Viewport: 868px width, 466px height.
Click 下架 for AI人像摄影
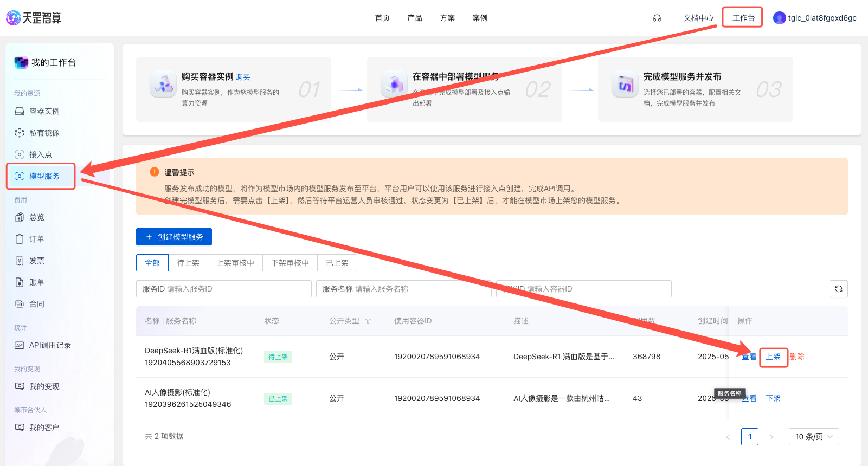773,398
